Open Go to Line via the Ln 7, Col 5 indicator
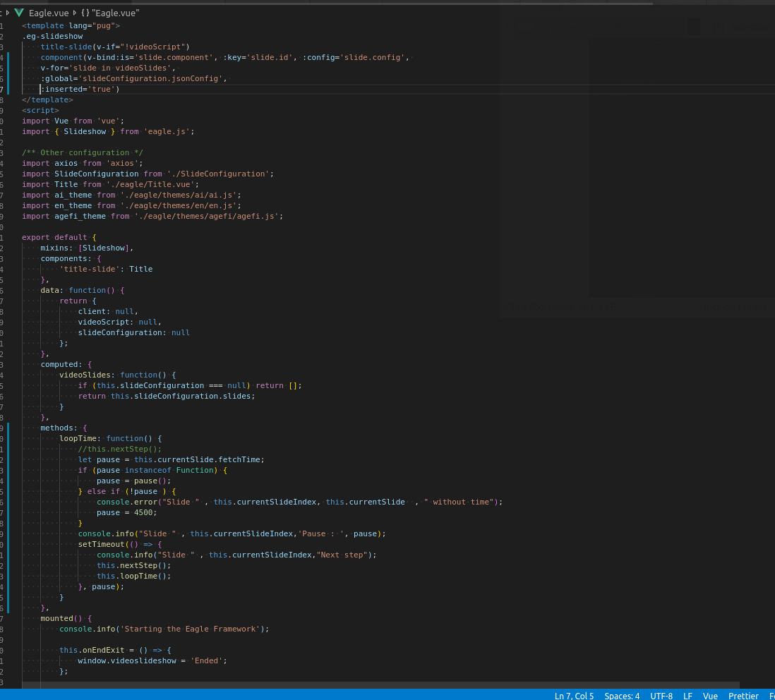 (574, 696)
